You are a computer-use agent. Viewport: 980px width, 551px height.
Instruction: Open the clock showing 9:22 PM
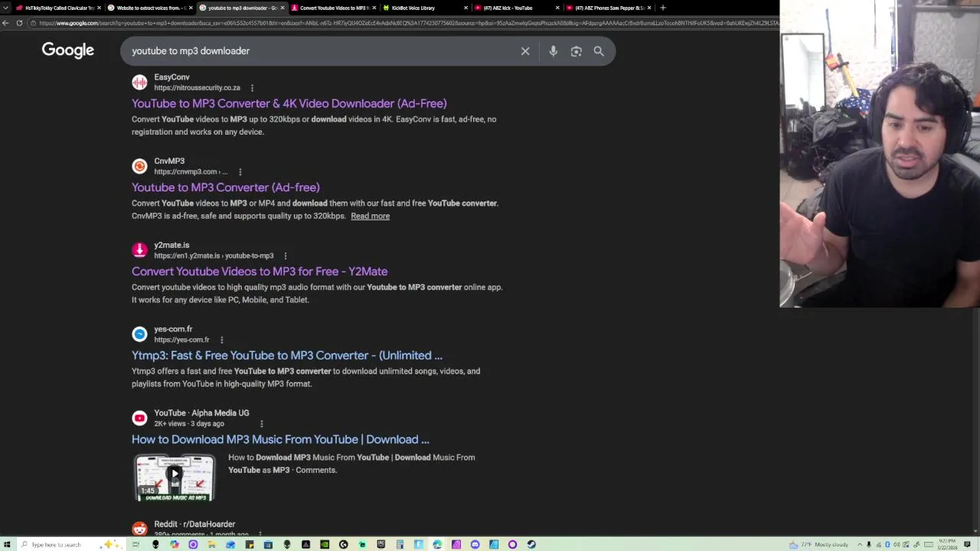[x=947, y=544]
